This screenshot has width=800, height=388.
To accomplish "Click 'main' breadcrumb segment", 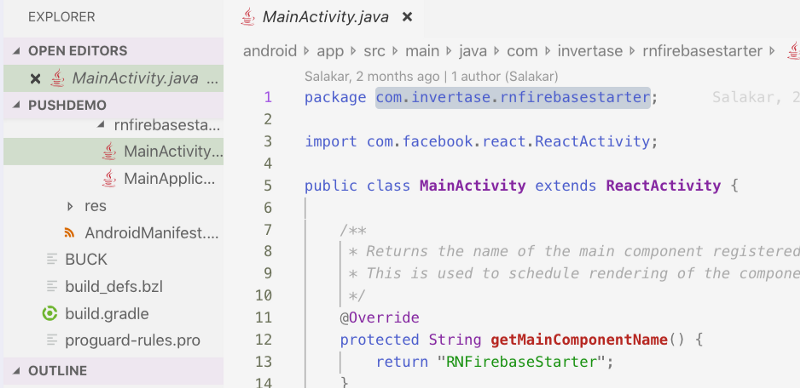I will coord(422,51).
